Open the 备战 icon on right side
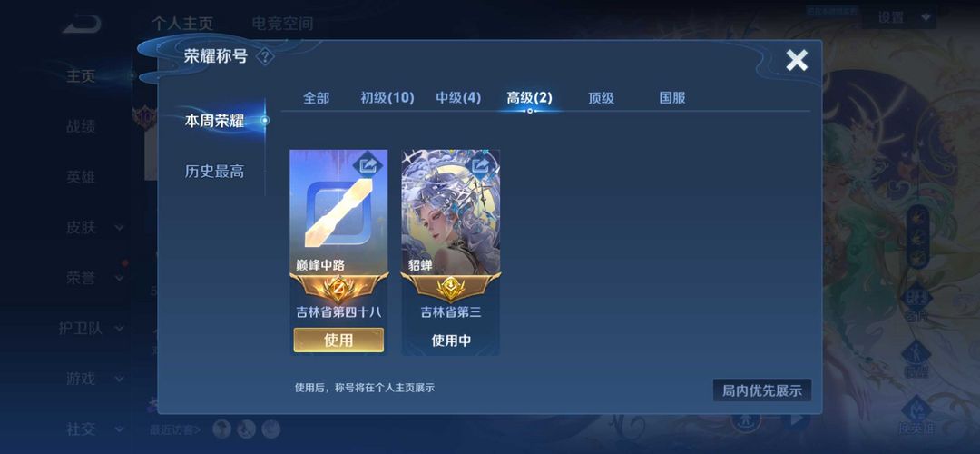 point(916,304)
